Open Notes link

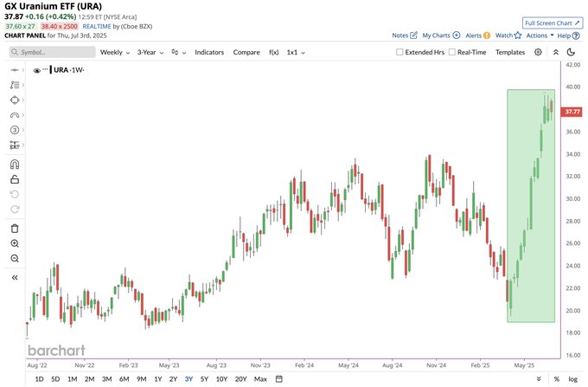[405, 35]
